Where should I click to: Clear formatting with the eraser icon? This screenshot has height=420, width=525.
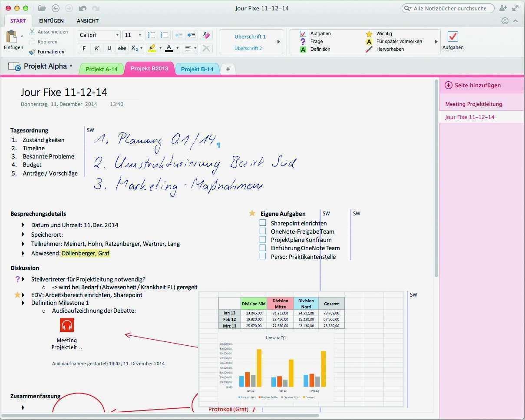point(206,48)
